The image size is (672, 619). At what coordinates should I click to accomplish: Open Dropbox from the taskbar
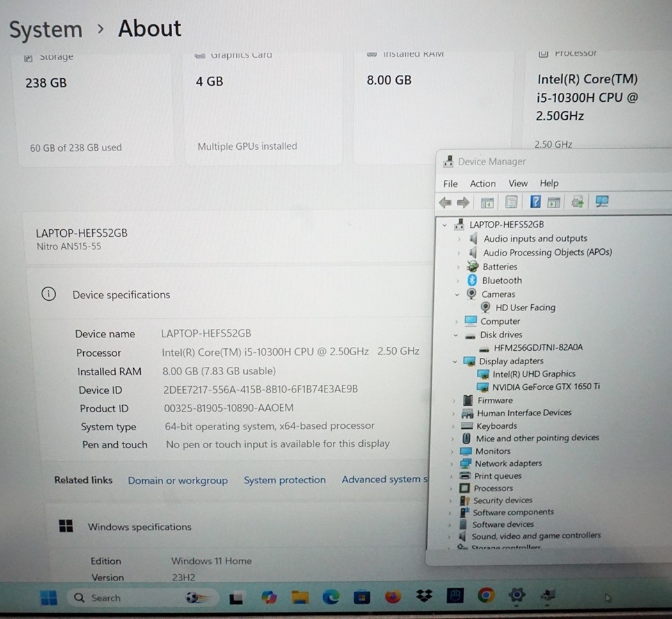click(x=424, y=596)
